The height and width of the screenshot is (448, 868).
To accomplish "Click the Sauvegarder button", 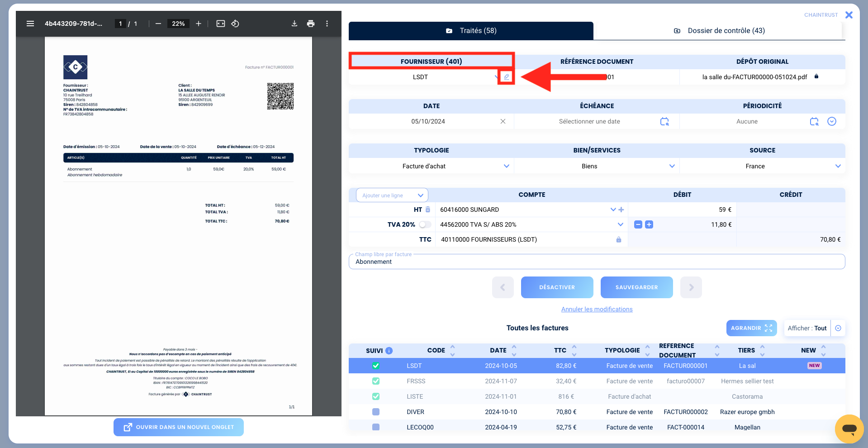I will pos(636,287).
